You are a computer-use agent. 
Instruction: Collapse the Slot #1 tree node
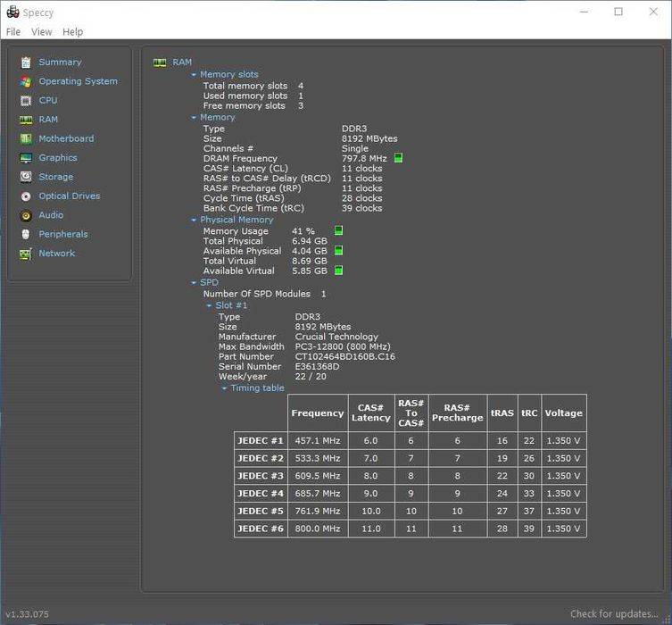click(x=210, y=305)
